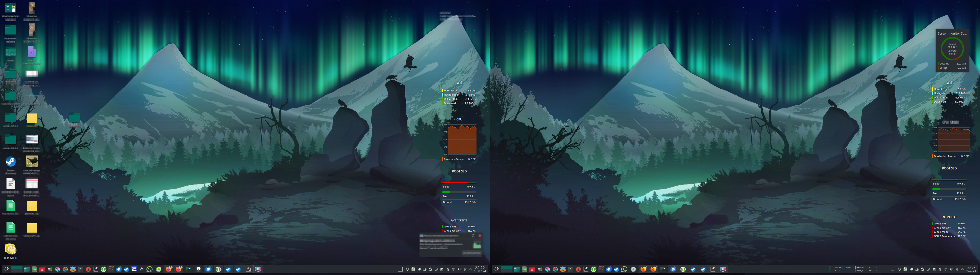
Task: Open FileZilla from the left screen's taskbar
Action: click(x=42, y=269)
